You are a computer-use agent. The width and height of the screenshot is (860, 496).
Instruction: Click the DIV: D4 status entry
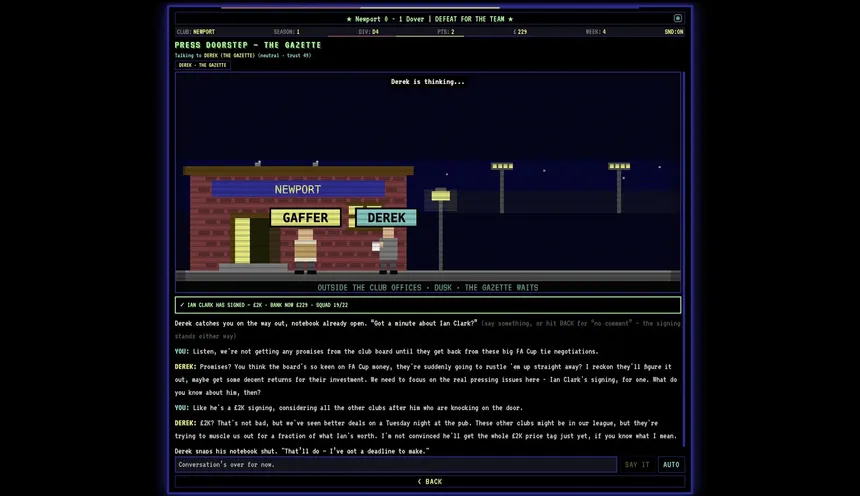point(369,32)
